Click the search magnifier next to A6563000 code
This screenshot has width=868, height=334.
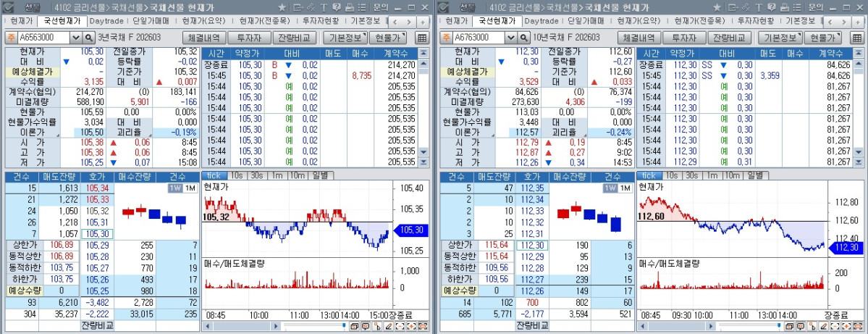[x=88, y=38]
